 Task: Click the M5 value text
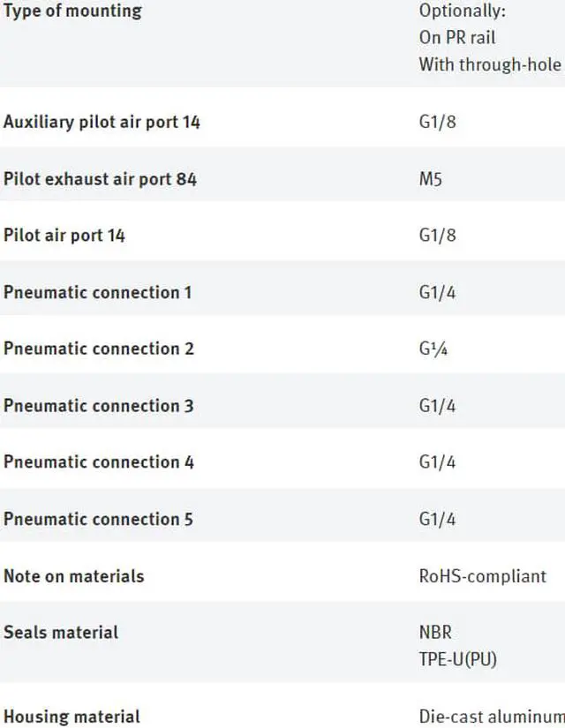tap(430, 179)
